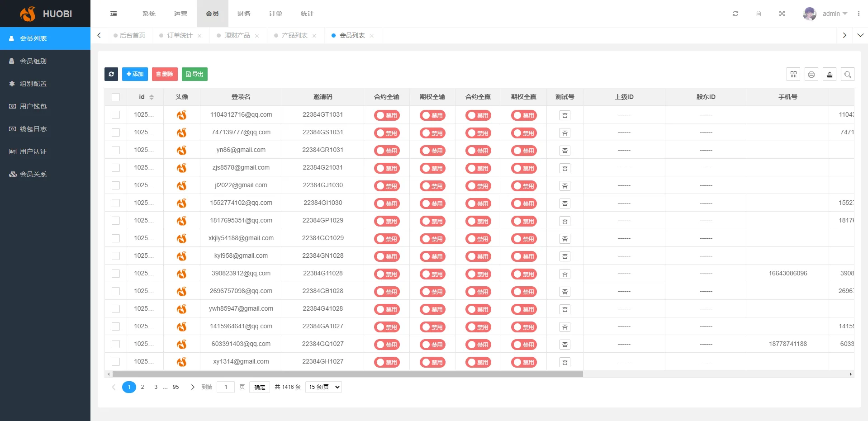Click the trash icon in top header
This screenshot has width=868, height=421.
759,14
